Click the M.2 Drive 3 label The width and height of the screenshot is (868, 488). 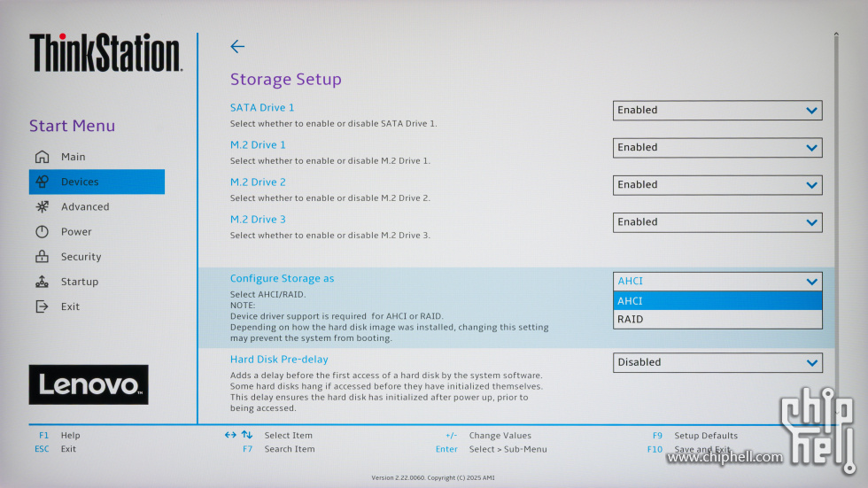[x=258, y=219]
